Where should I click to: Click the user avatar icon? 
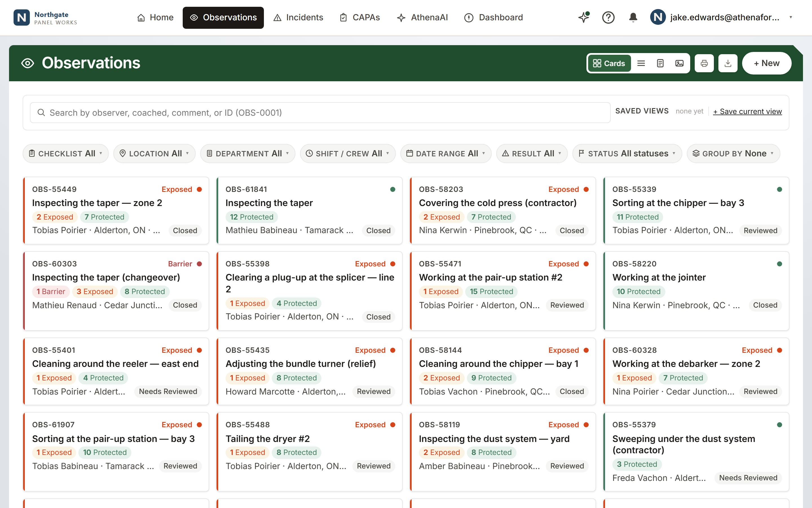point(658,17)
